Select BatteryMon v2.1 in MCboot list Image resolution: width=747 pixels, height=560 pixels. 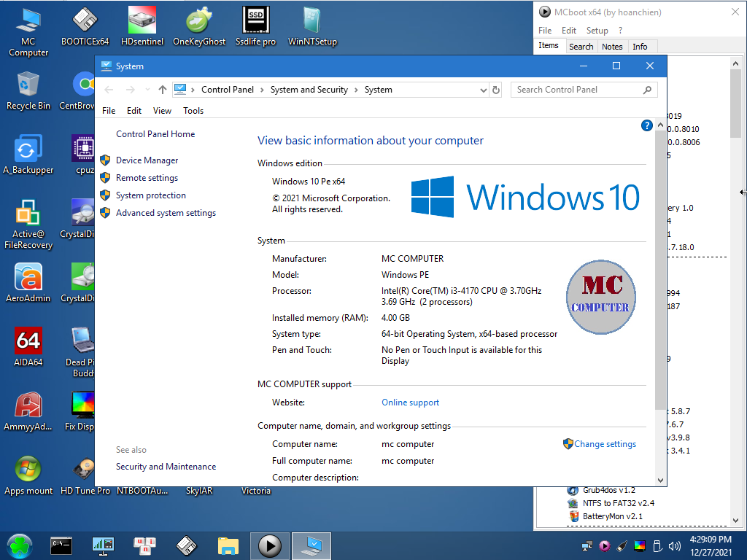(612, 516)
